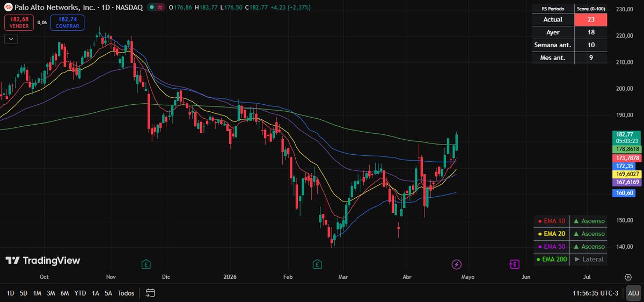Collapse the indicator legend with chevron
Image resolution: width=644 pixels, height=302 pixels.
pos(11,39)
